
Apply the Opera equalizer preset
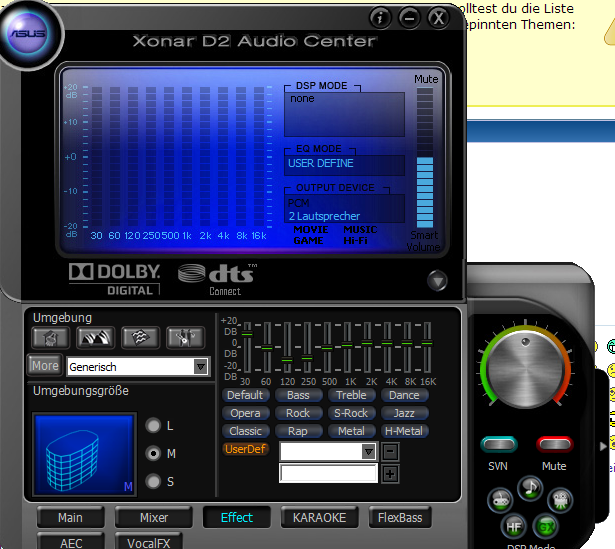[x=246, y=413]
